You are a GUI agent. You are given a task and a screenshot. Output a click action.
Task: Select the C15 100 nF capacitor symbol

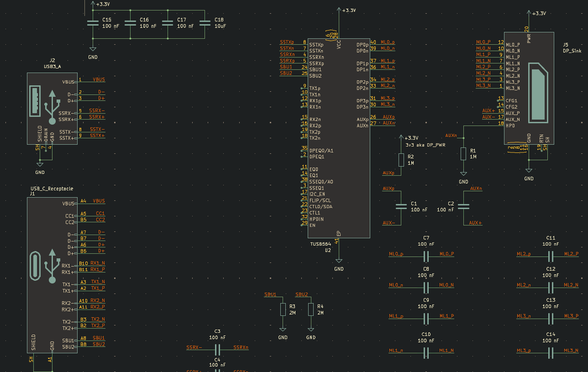pyautogui.click(x=93, y=23)
